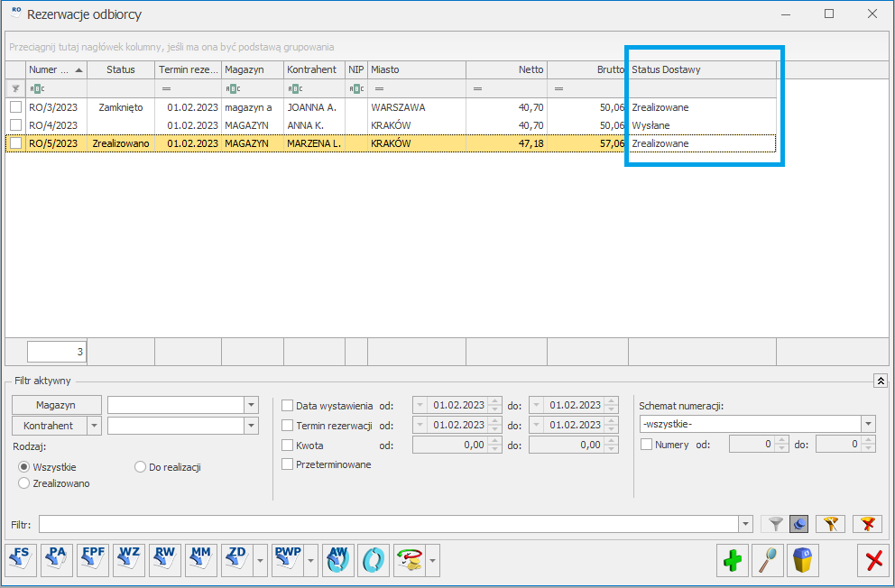
Task: Click the Kwota od amount field
Action: (x=450, y=445)
